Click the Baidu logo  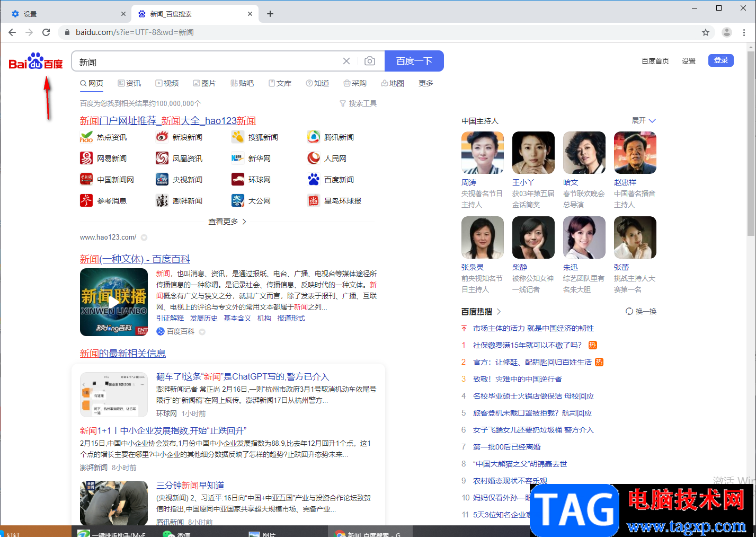tap(35, 61)
